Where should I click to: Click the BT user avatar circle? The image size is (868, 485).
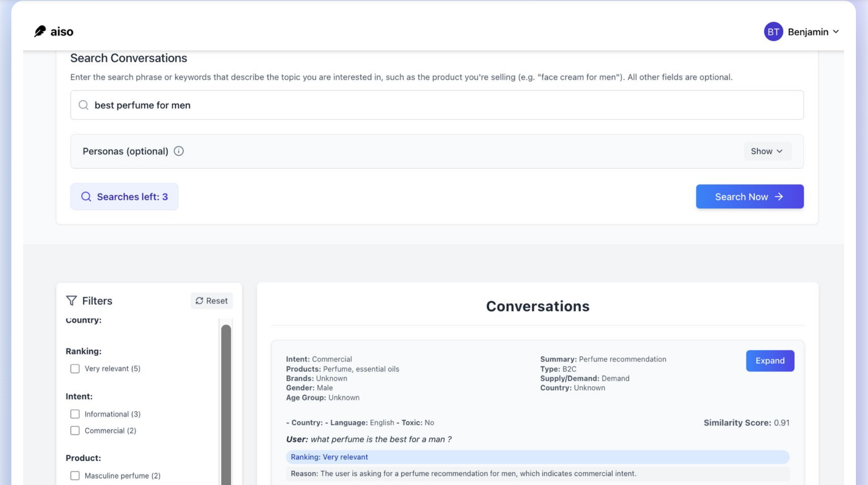(773, 32)
